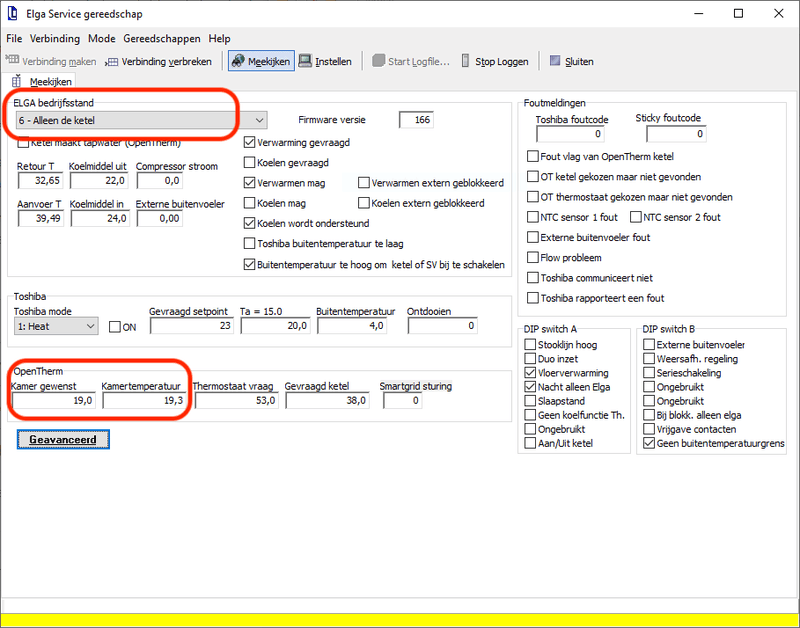800x628 pixels.
Task: Open the File menu
Action: 14,38
